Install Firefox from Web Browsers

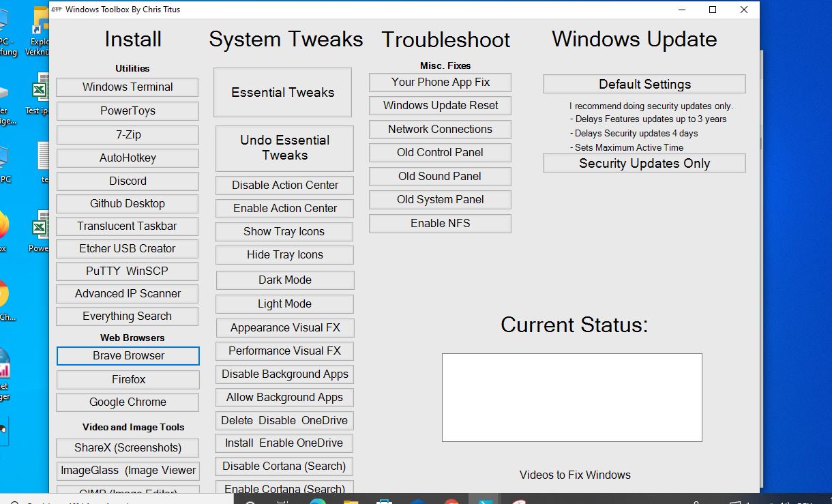coord(128,380)
